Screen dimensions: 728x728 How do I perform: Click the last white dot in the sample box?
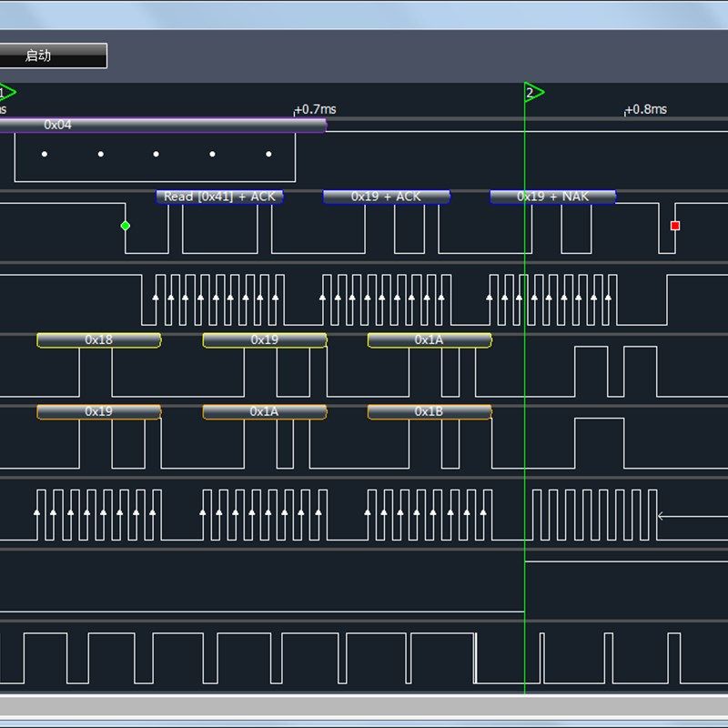click(268, 154)
